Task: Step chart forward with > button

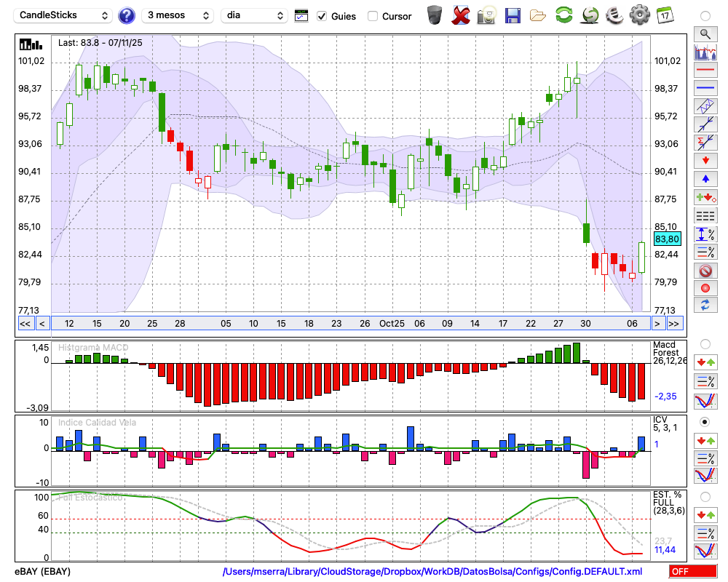Action: click(x=657, y=324)
